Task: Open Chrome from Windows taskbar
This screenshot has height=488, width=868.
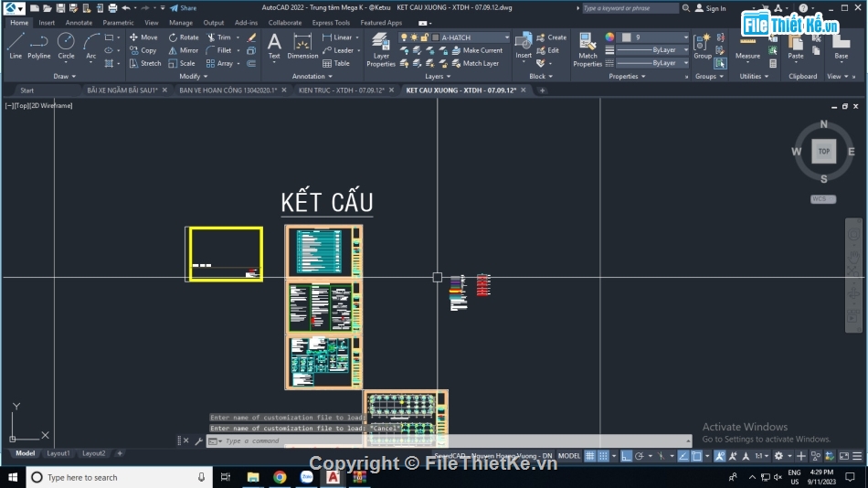Action: coord(280,477)
